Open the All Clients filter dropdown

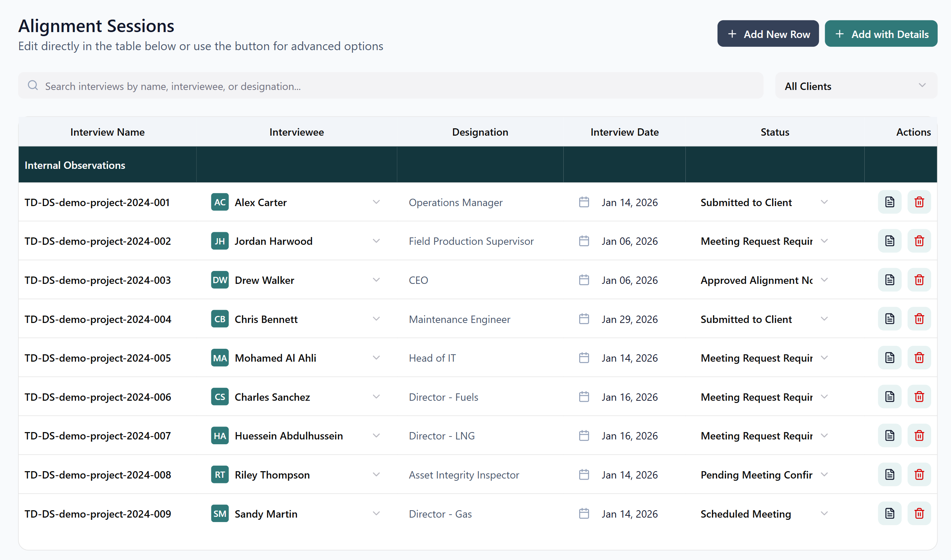click(855, 86)
